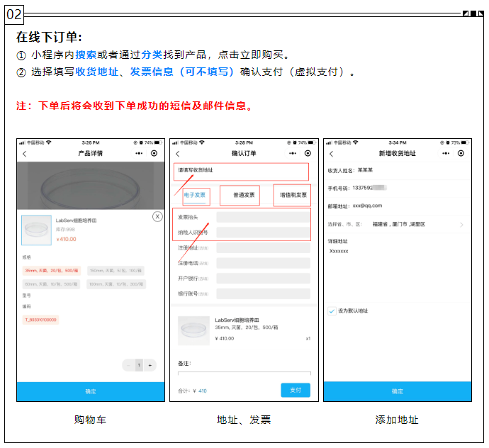Viewport: 489px width, 448px height.
Task: Click the 发票抬头 input field
Action: [x=263, y=217]
